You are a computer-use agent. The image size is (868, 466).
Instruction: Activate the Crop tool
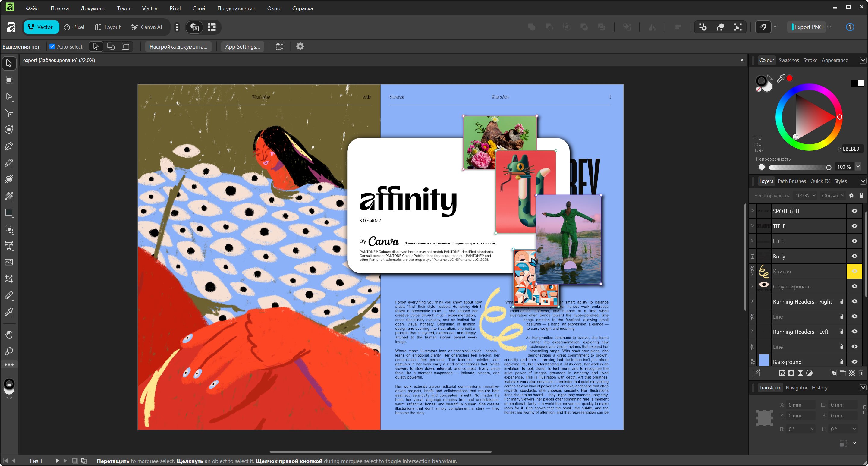pyautogui.click(x=9, y=279)
